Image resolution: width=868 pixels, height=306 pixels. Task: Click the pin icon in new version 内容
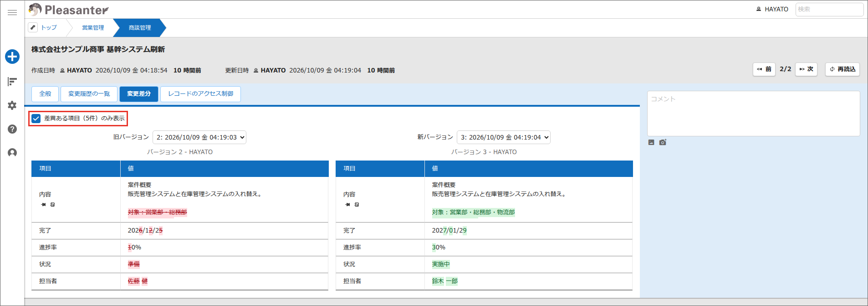(x=348, y=204)
